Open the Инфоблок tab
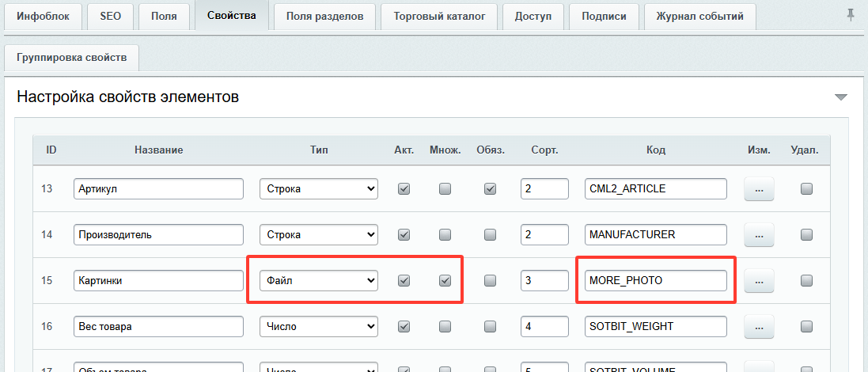Viewport: 868px width, 372px height. 44,17
